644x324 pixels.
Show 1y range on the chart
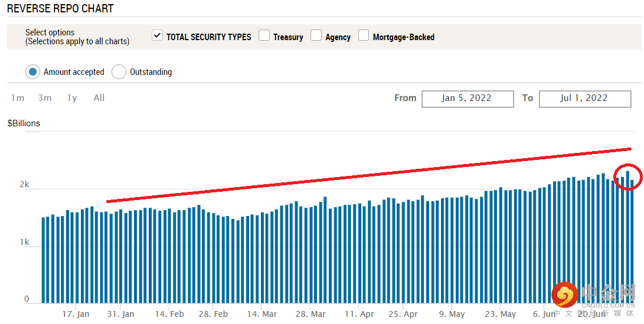72,98
